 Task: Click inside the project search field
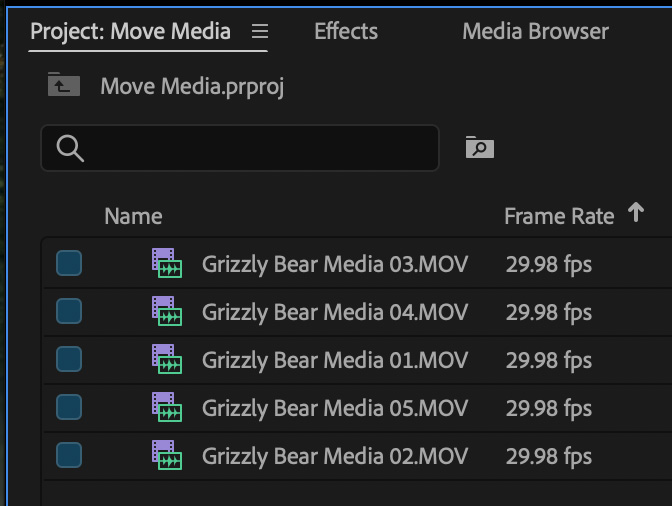pyautogui.click(x=255, y=148)
